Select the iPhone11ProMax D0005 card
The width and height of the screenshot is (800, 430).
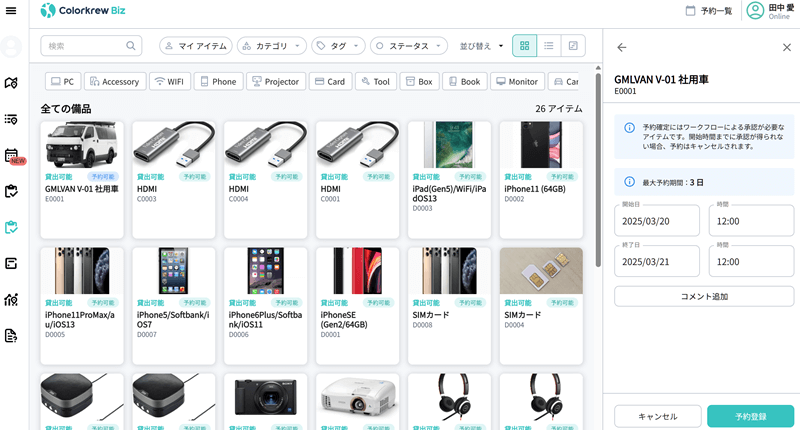point(82,306)
